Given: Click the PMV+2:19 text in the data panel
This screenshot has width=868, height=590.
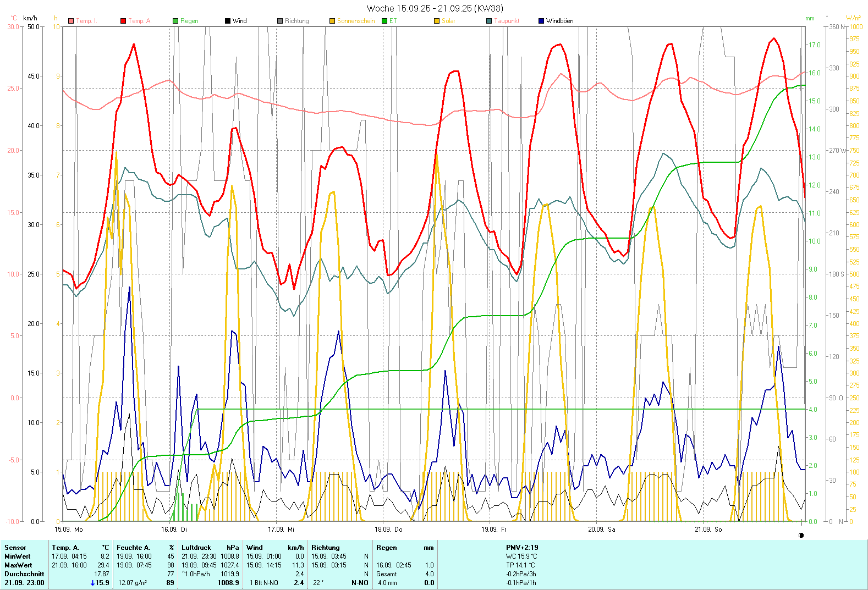Looking at the screenshot, I should click(522, 548).
